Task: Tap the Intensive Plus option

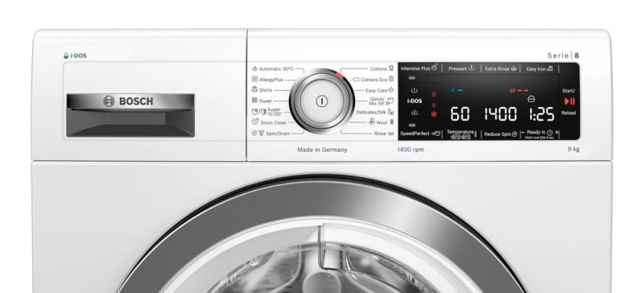Action: [x=419, y=68]
